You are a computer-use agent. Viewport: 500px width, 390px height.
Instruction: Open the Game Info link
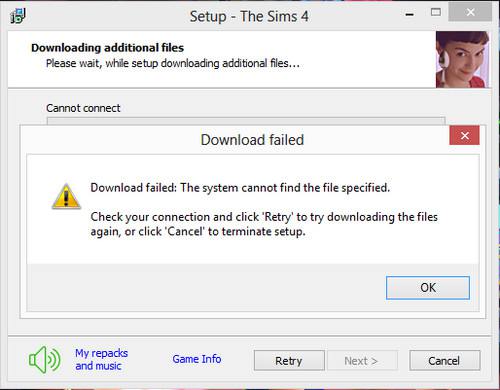[197, 359]
